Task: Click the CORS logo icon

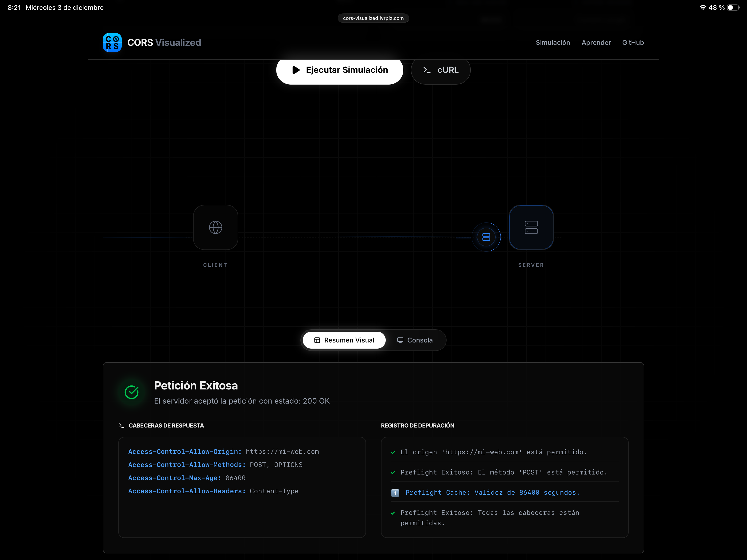Action: (x=112, y=43)
